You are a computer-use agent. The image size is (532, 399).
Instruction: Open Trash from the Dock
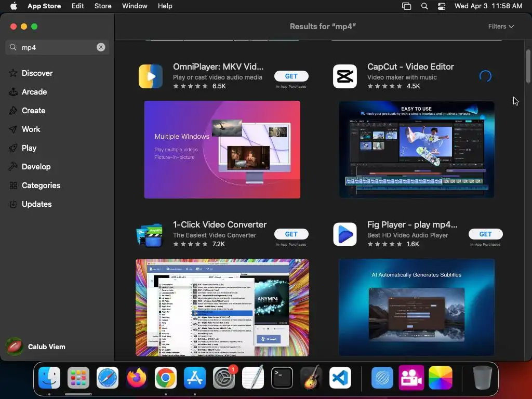(482, 378)
